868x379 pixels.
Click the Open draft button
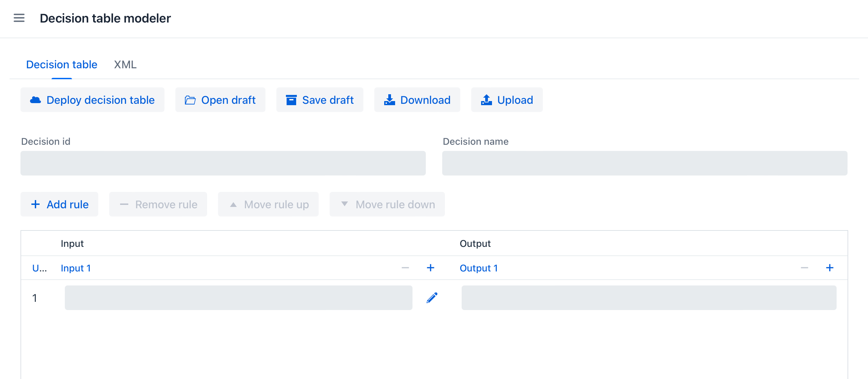click(x=220, y=100)
